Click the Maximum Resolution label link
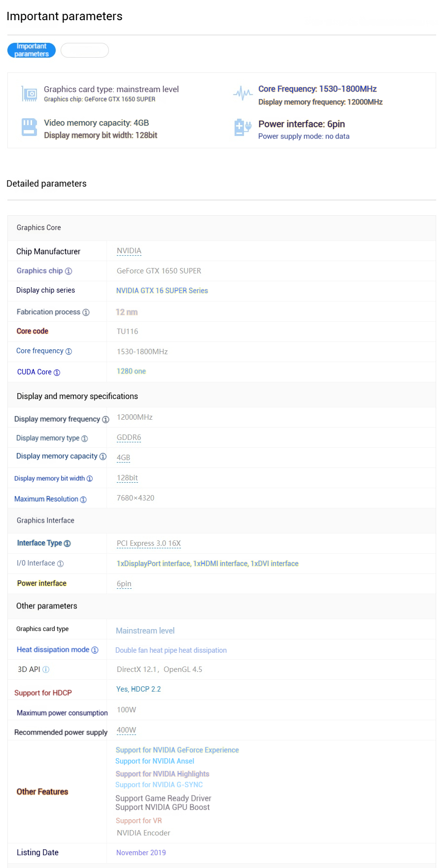 point(46,499)
